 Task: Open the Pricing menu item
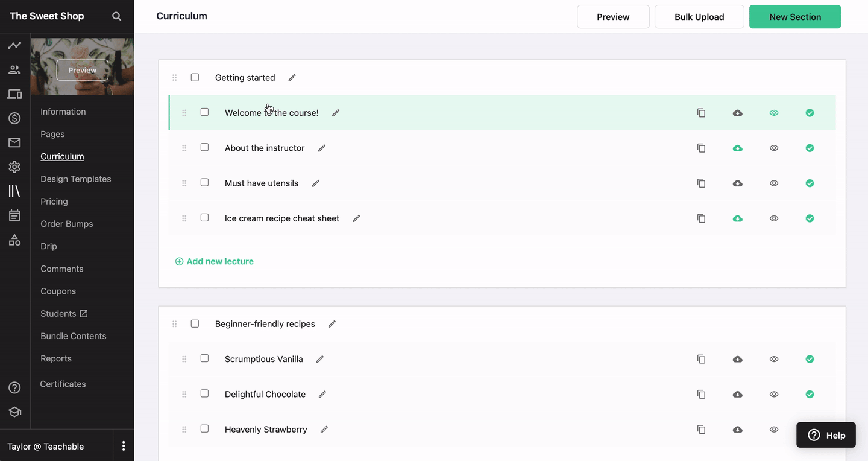point(54,201)
